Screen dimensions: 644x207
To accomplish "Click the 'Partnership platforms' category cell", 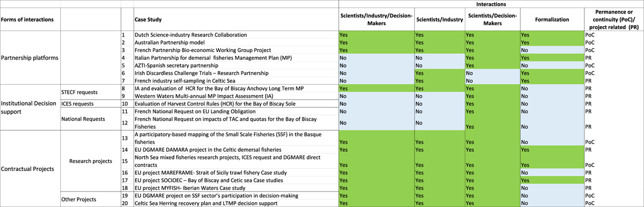I will click(30, 57).
